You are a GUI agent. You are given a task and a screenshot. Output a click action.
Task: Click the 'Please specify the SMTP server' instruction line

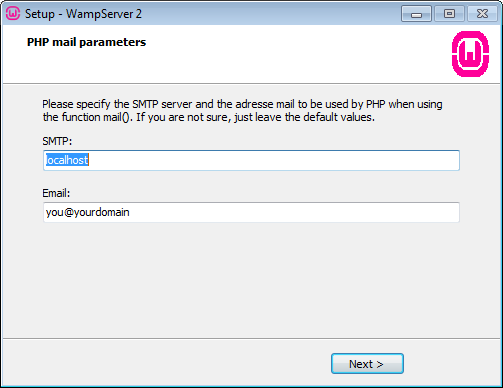[242, 104]
